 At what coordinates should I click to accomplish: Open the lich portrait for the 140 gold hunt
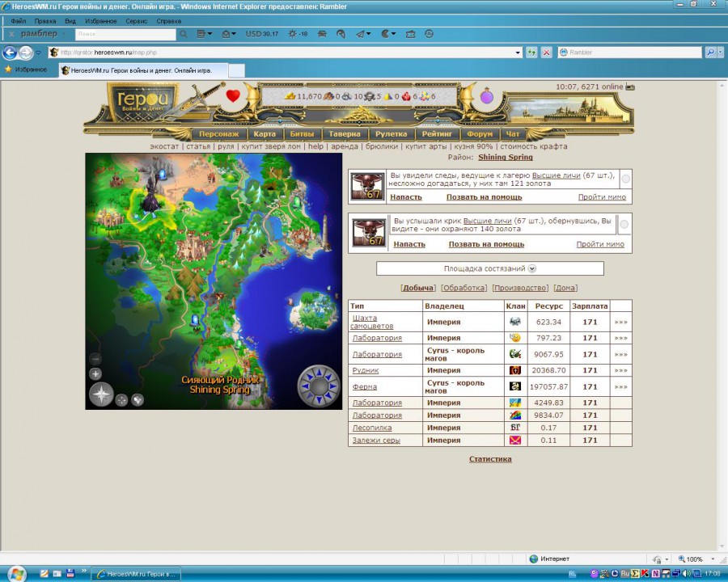369,233
